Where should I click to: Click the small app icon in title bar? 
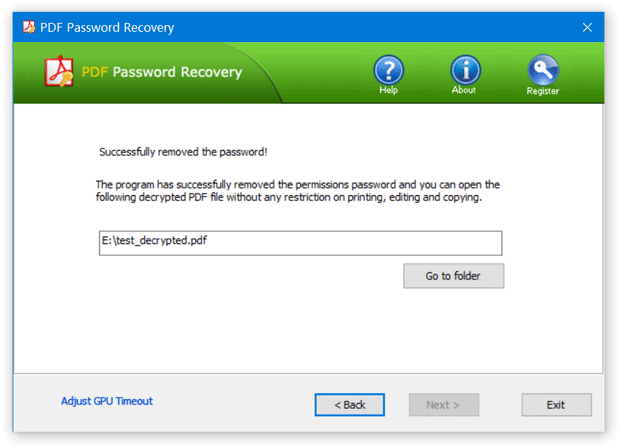pyautogui.click(x=27, y=27)
